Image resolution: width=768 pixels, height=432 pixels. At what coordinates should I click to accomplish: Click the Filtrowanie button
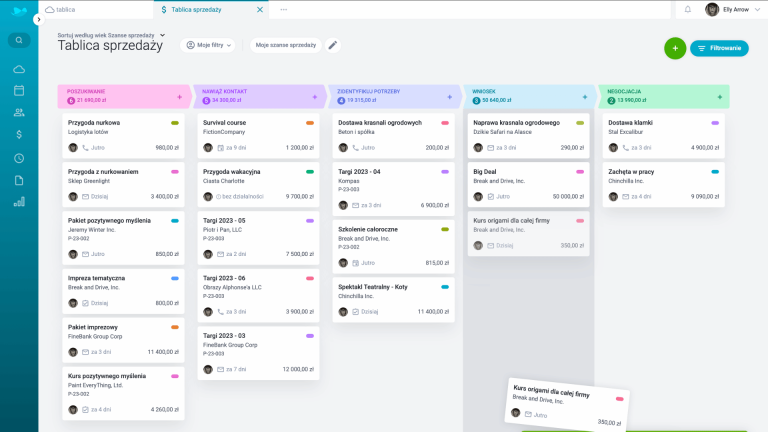[x=719, y=48]
